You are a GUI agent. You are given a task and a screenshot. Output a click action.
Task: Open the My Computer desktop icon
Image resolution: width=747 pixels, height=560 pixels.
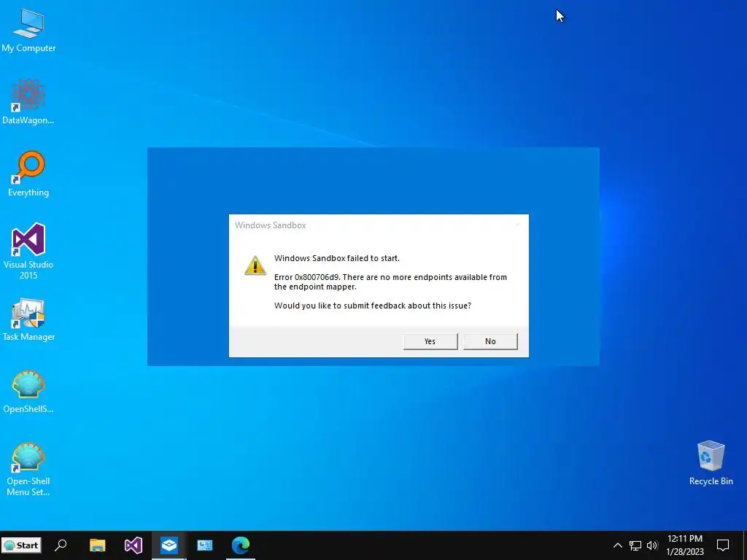(28, 31)
